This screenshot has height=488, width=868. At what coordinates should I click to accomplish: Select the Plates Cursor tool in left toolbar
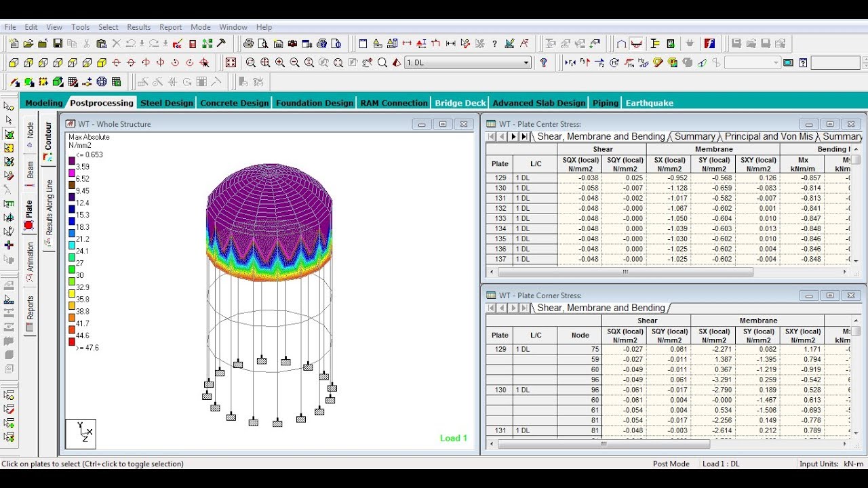(9, 134)
